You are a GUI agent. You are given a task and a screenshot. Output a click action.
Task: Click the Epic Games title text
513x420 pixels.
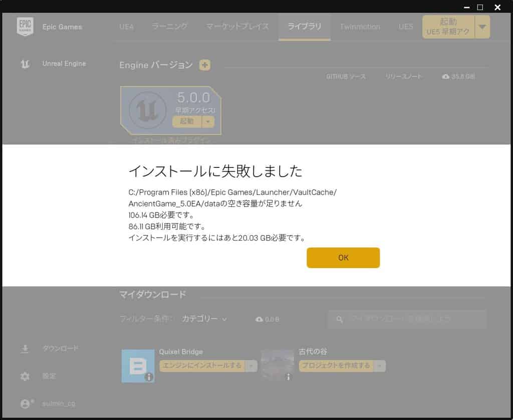click(62, 27)
